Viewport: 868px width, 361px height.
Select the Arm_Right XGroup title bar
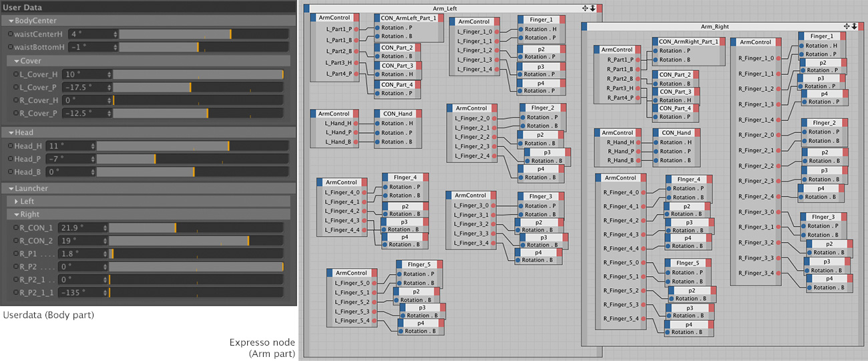714,27
